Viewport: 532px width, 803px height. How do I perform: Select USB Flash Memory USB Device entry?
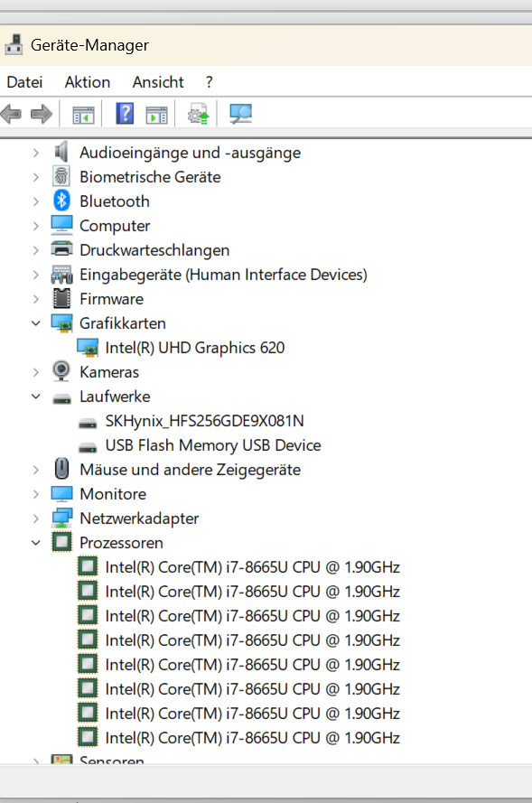point(213,445)
